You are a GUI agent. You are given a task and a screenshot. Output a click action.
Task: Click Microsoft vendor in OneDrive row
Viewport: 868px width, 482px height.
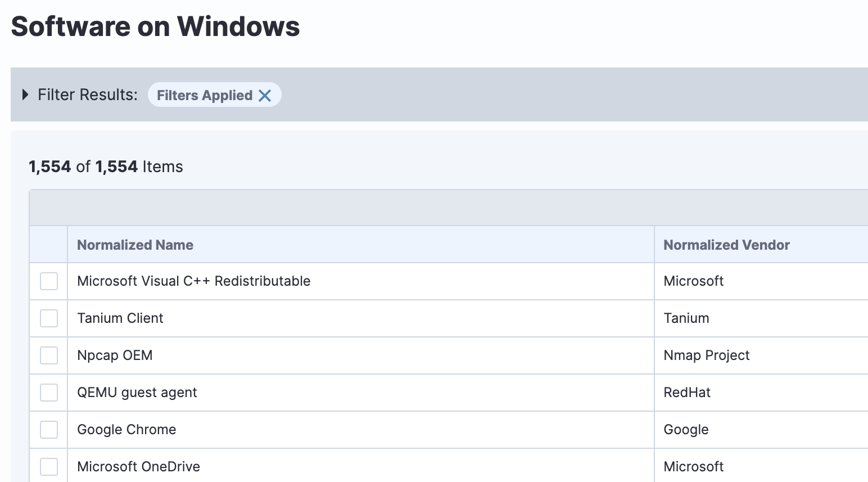pyautogui.click(x=693, y=467)
